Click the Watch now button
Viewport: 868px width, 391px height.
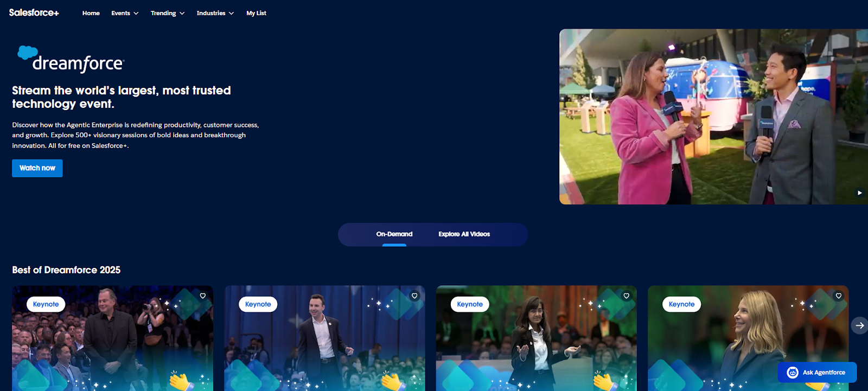[37, 168]
